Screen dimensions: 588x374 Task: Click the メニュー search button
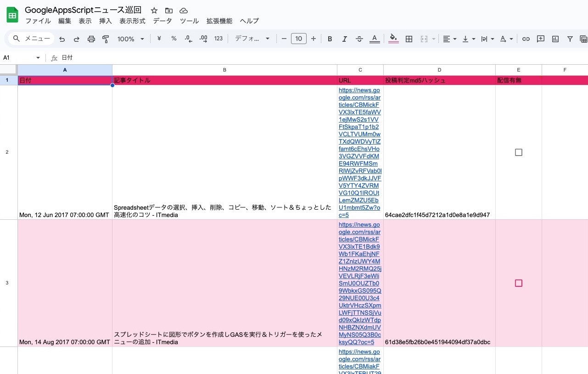30,39
